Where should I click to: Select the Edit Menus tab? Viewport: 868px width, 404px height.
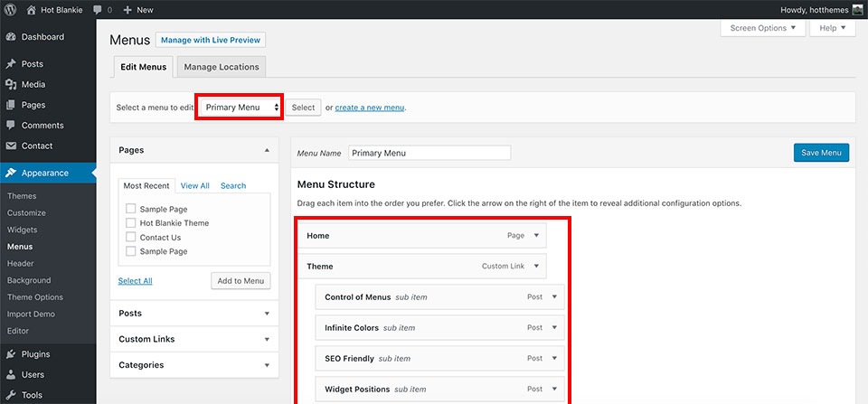pyautogui.click(x=144, y=67)
